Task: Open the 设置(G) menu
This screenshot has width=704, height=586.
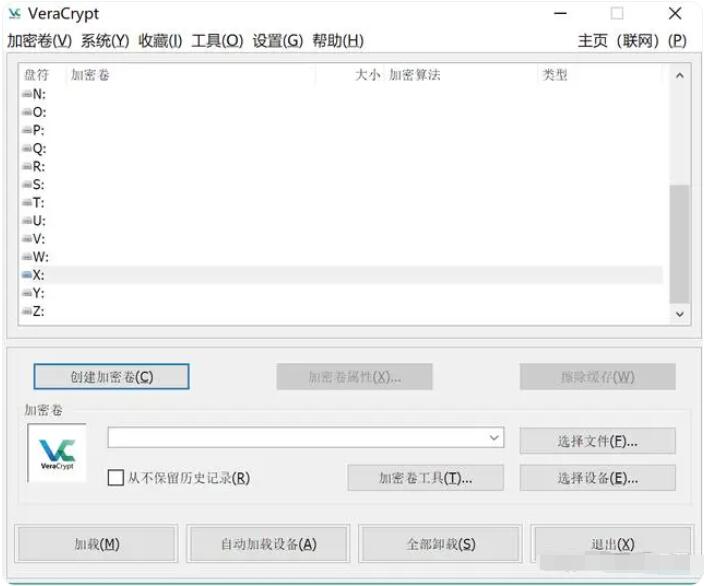Action: [x=277, y=41]
